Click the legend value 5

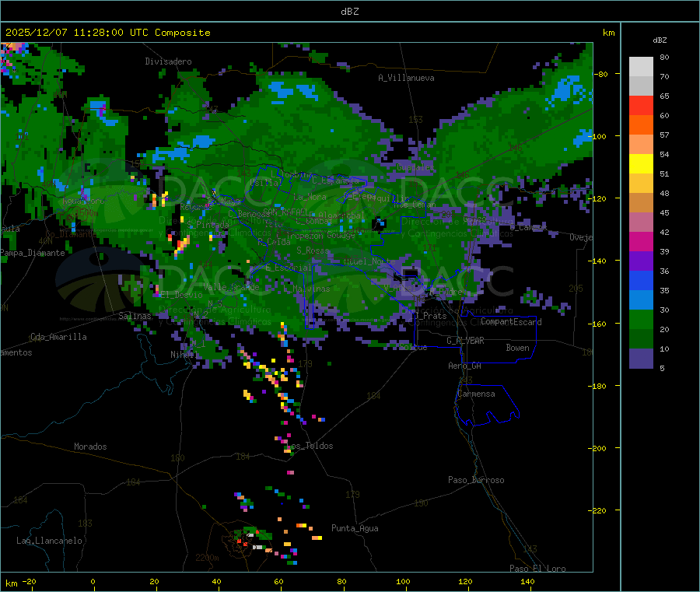point(662,368)
